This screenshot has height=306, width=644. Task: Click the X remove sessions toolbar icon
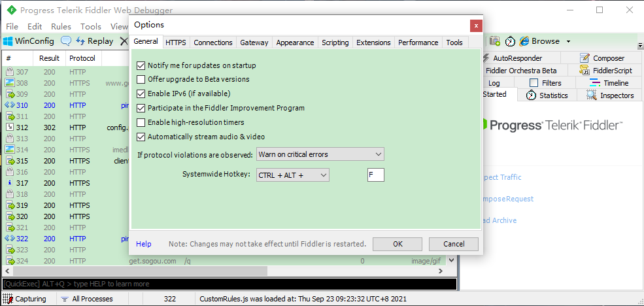tap(124, 41)
